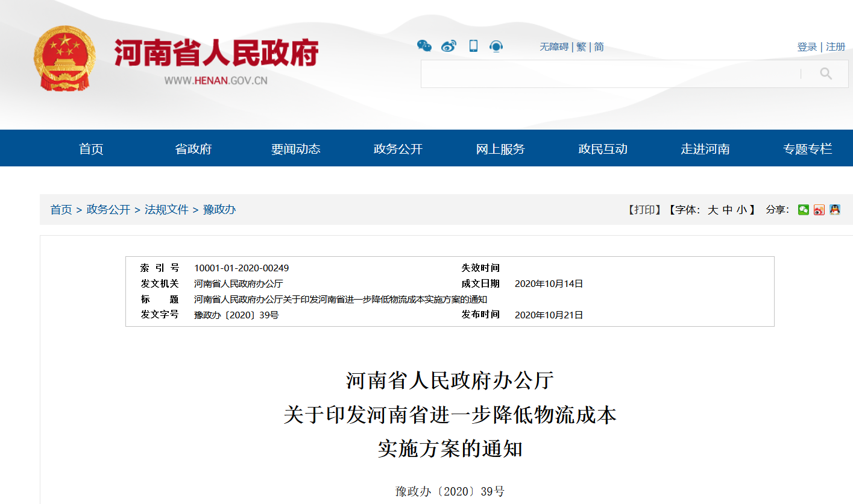The height and width of the screenshot is (504, 853).
Task: Click inside the search input field
Action: point(603,74)
